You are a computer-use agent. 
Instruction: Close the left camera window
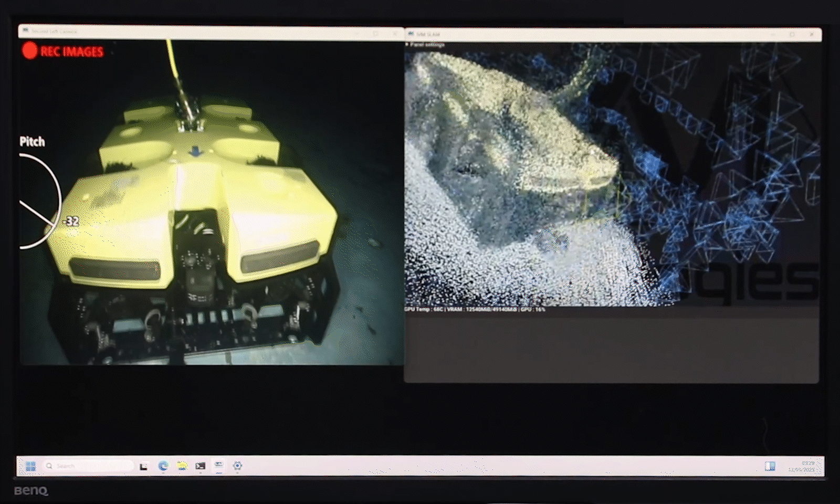[395, 33]
